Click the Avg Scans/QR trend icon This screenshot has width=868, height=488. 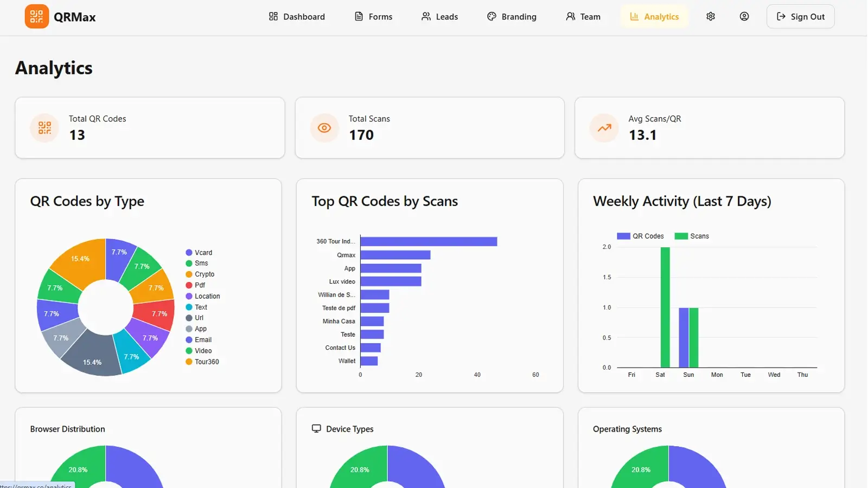604,128
